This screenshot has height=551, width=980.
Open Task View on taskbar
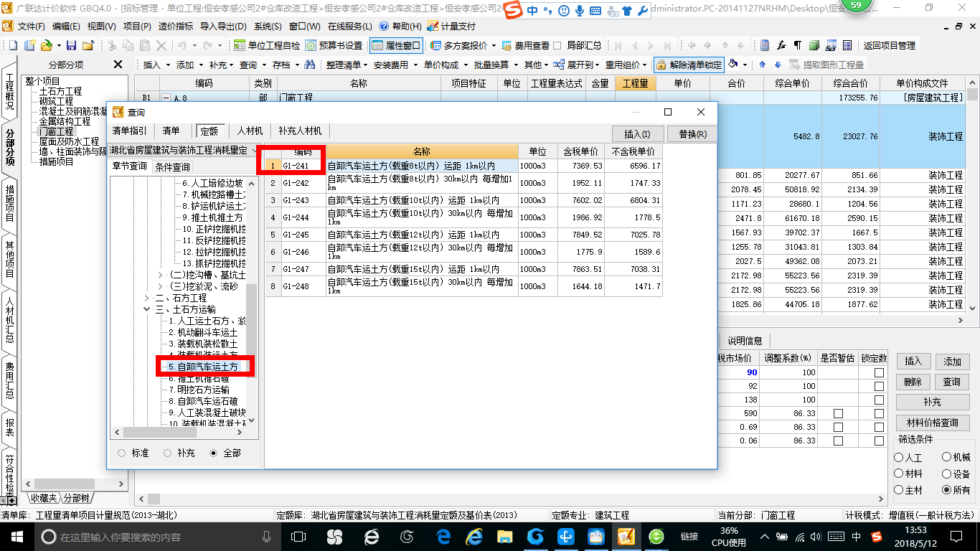[x=298, y=537]
